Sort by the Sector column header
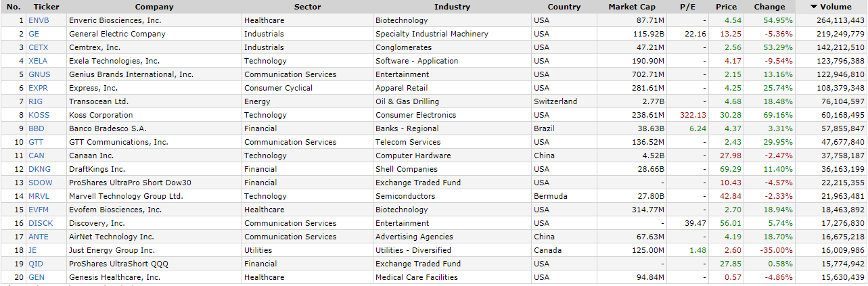This screenshot has width=868, height=286. (308, 7)
